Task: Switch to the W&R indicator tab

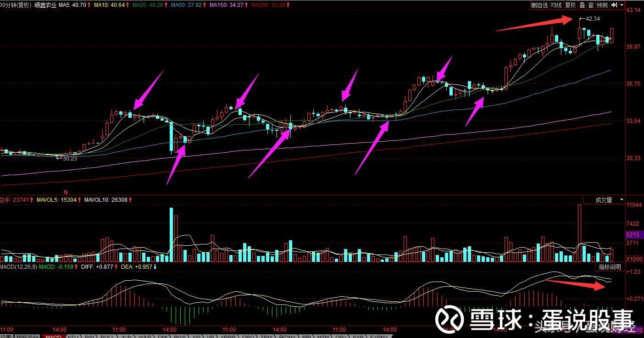Action: click(x=144, y=336)
